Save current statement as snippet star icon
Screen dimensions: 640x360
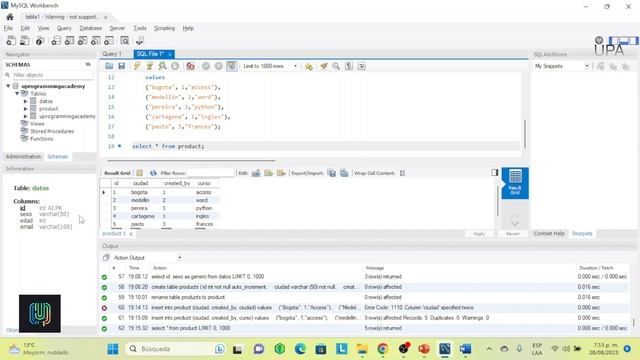pos(309,66)
